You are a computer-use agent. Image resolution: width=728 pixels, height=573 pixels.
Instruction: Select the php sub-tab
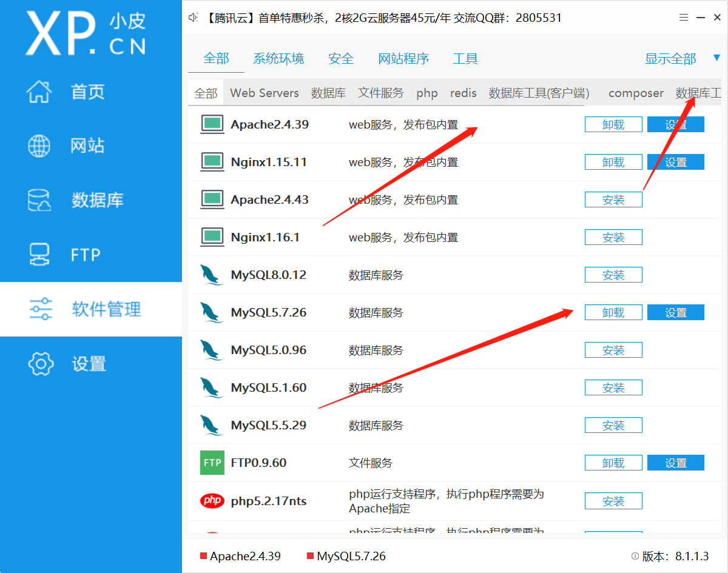427,93
